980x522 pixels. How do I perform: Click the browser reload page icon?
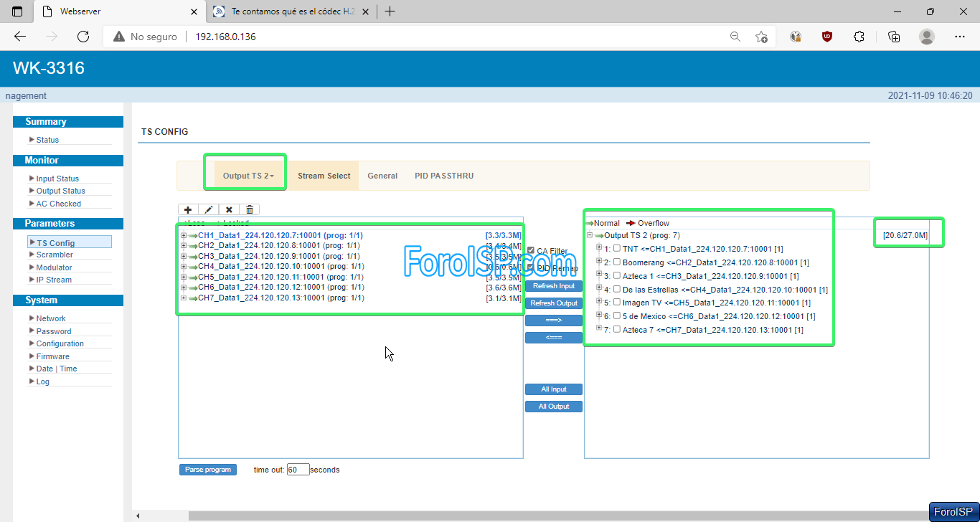point(83,37)
